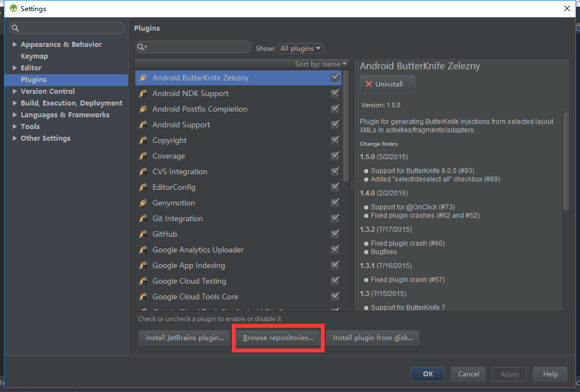The image size is (580, 392).
Task: Focus the plugin search input field
Action: (x=193, y=47)
